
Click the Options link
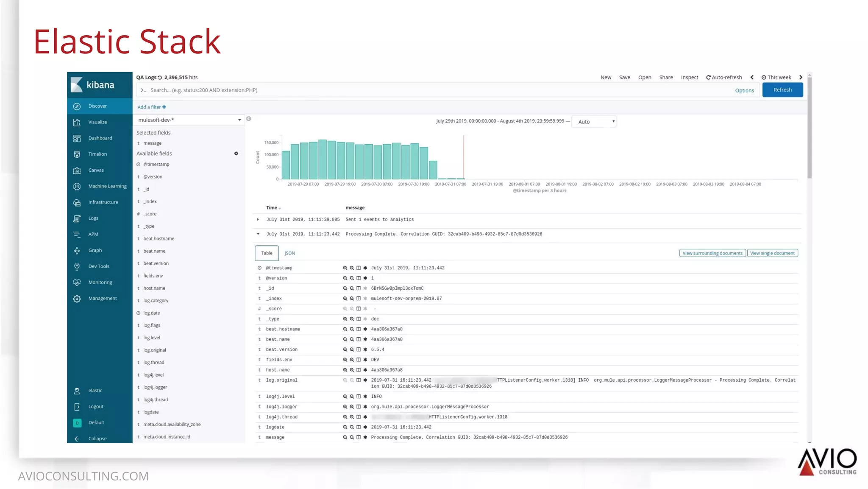click(744, 90)
